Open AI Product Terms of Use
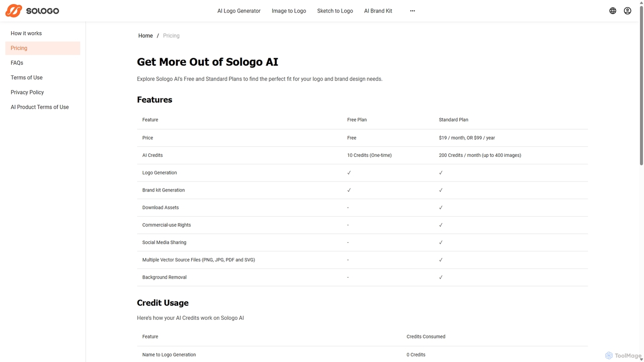The height and width of the screenshot is (362, 644). (43, 107)
